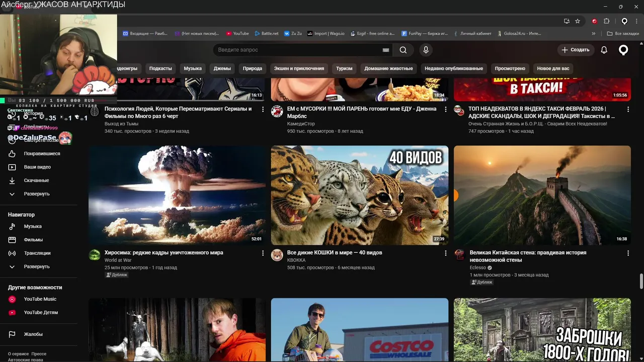Open options menu for the Хиросима video
This screenshot has width=644, height=362.
[x=263, y=253]
